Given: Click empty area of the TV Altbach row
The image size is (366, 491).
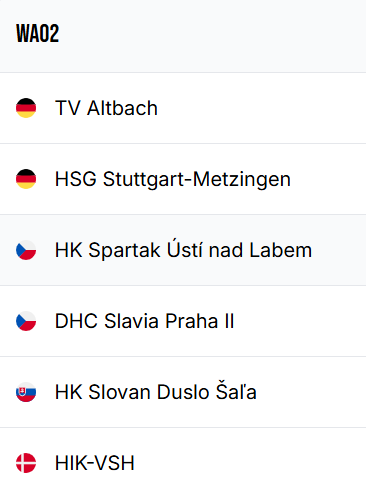Looking at the screenshot, I should [x=260, y=108].
